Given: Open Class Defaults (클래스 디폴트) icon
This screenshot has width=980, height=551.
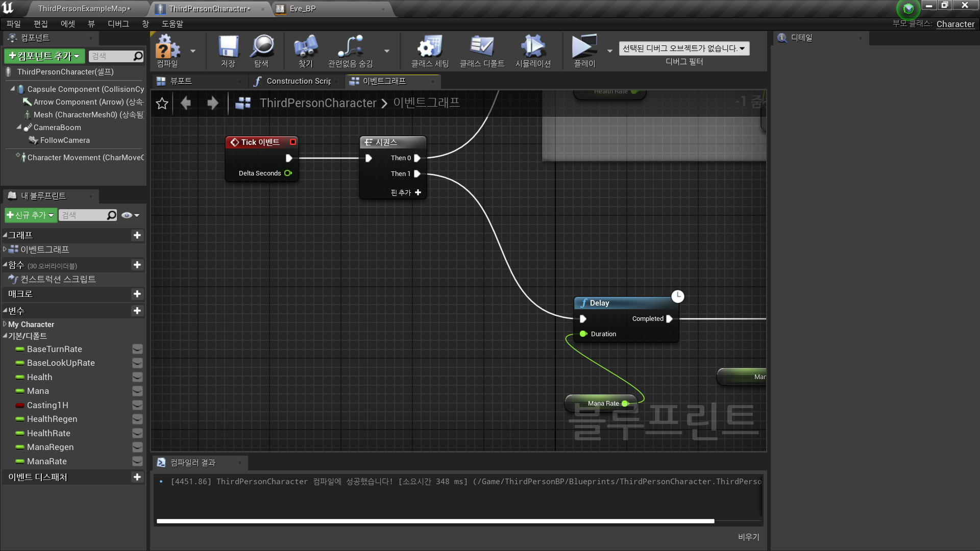Looking at the screenshot, I should [481, 47].
